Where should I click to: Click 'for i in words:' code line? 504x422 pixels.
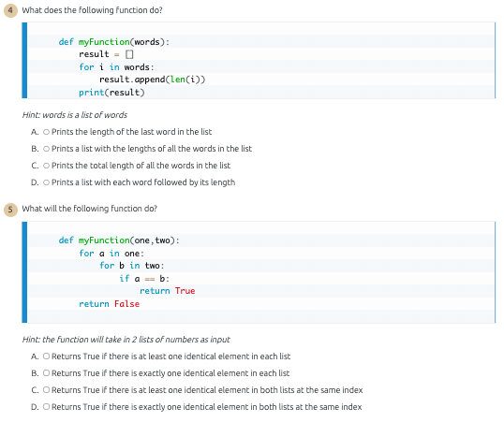click(116, 67)
